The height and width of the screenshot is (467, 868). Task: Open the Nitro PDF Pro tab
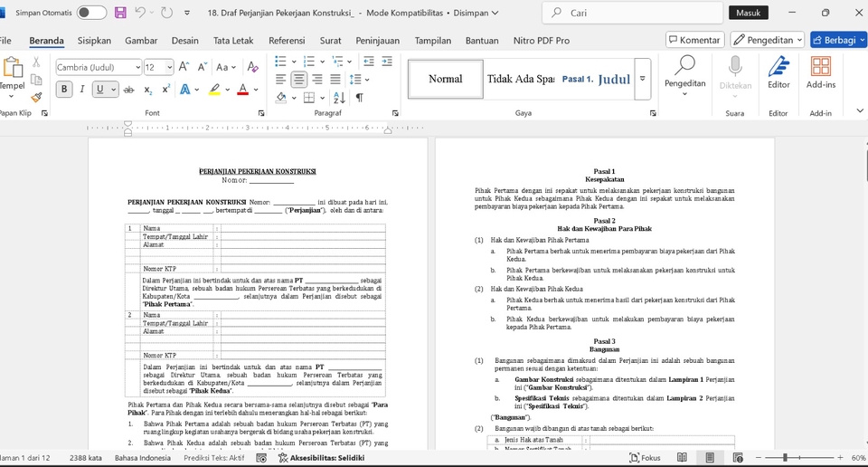click(542, 41)
